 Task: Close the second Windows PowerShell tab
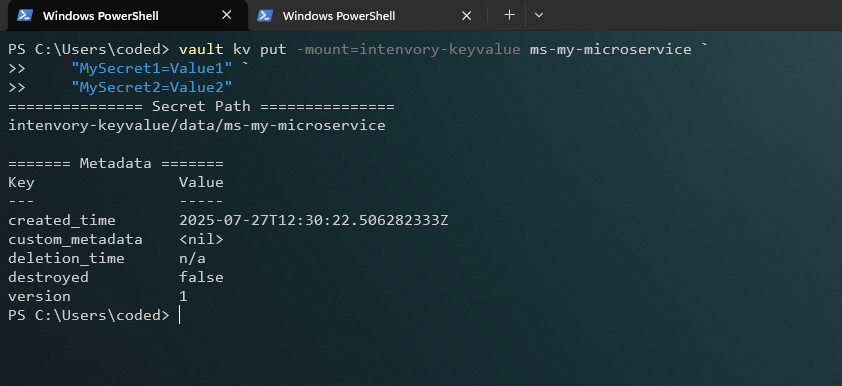tap(467, 16)
